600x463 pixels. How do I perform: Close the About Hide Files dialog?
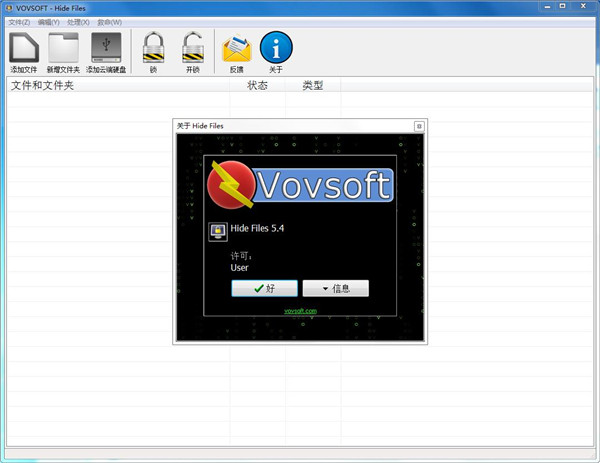tap(419, 126)
